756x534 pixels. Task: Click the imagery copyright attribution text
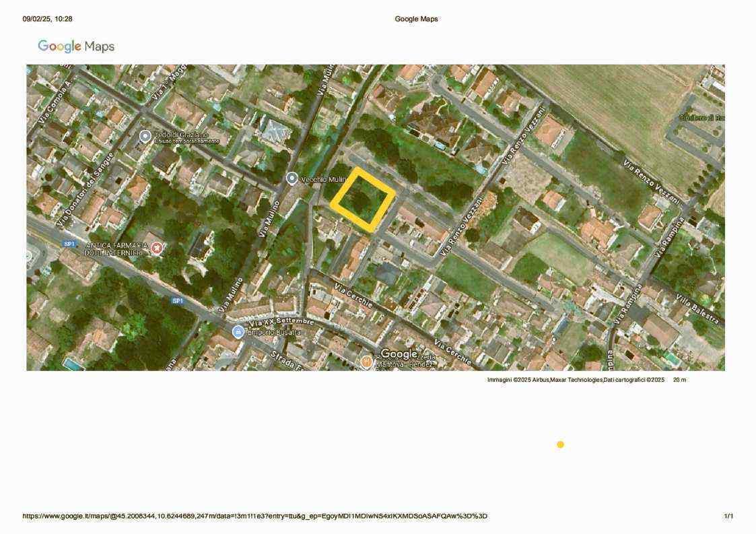576,380
